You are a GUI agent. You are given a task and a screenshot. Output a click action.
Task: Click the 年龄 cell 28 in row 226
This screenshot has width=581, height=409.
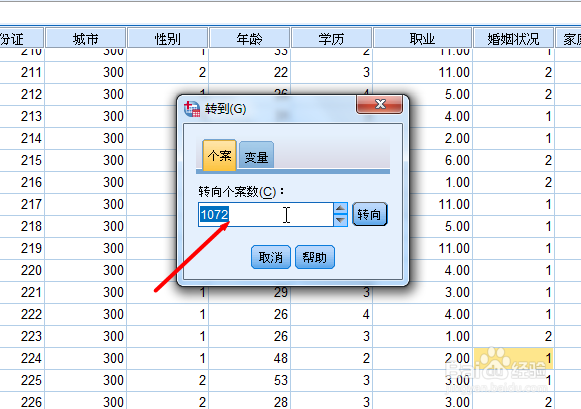pos(249,401)
